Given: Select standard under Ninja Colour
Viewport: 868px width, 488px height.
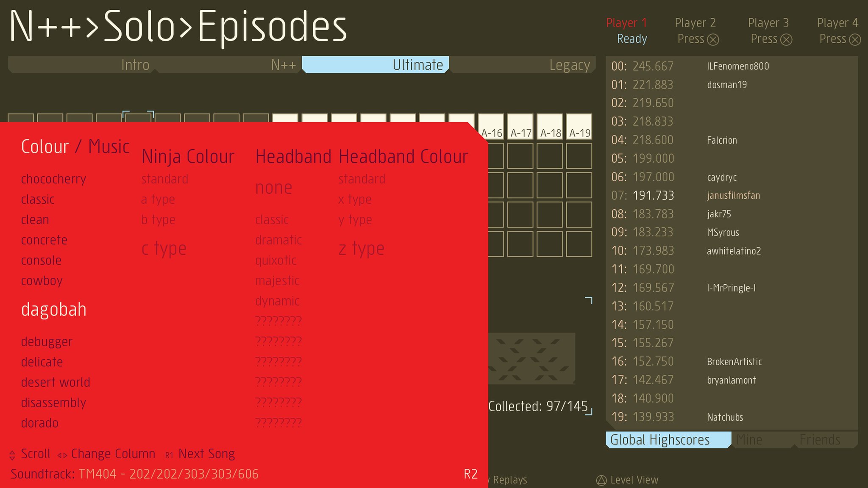Looking at the screenshot, I should [164, 179].
